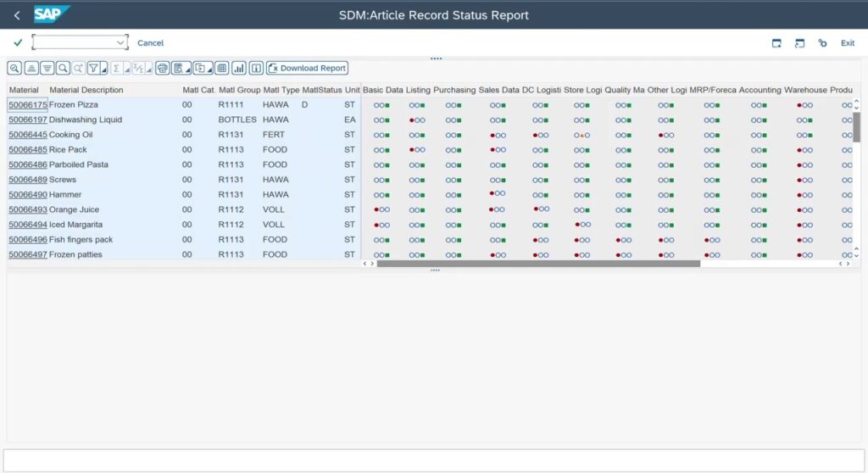Expand the layout selection dropdown arrow
868x473 pixels.
[x=210, y=69]
